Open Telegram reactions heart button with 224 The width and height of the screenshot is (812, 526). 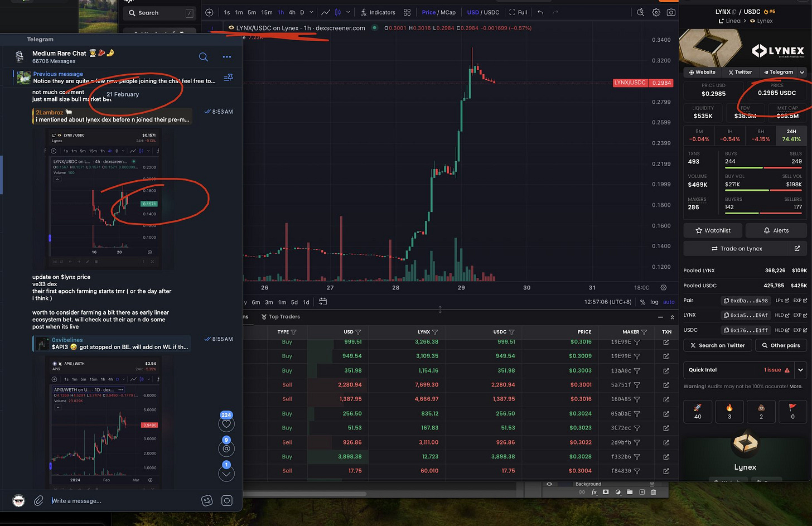point(226,424)
